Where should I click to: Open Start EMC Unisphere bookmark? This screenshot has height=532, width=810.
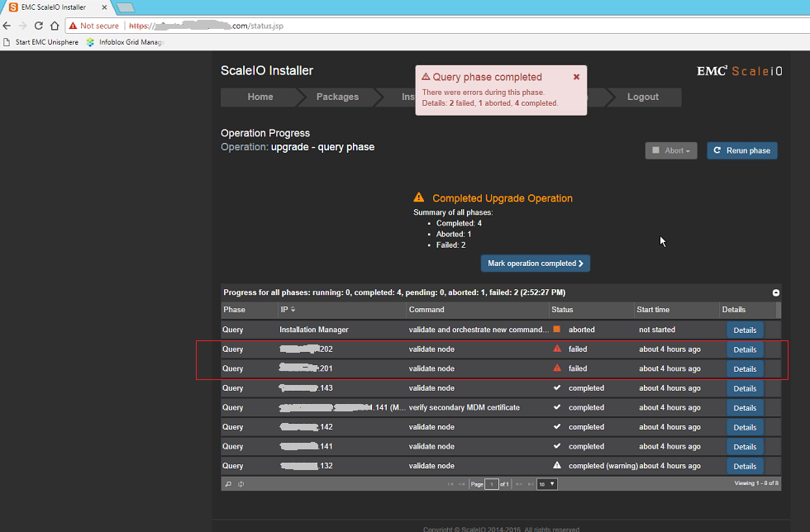41,42
